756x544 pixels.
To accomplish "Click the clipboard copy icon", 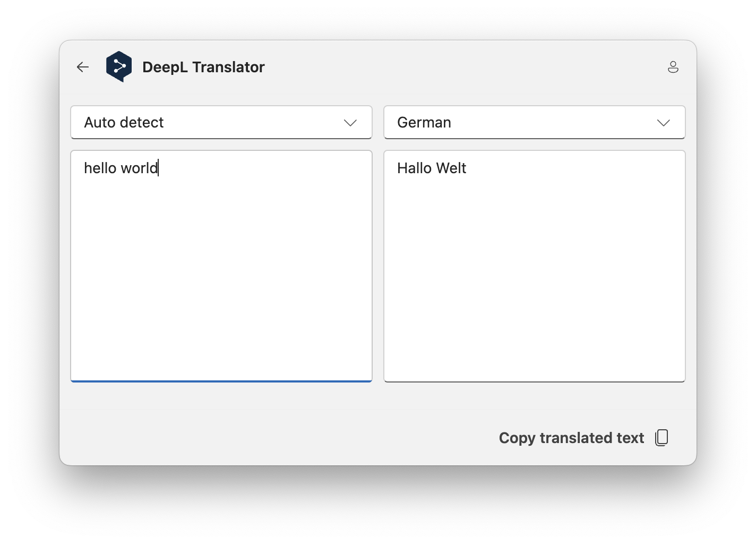I will coord(661,438).
